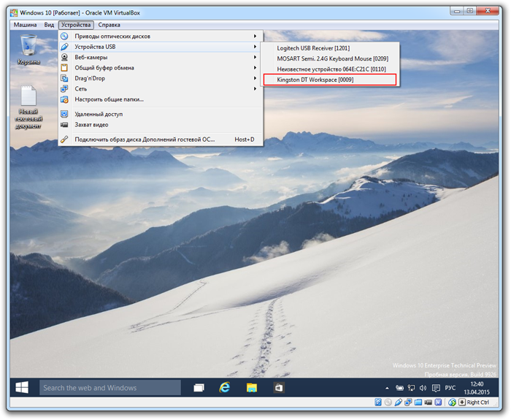Expand the Веб-камеры submenu arrow
Screen dimensions: 511x420
[255, 57]
